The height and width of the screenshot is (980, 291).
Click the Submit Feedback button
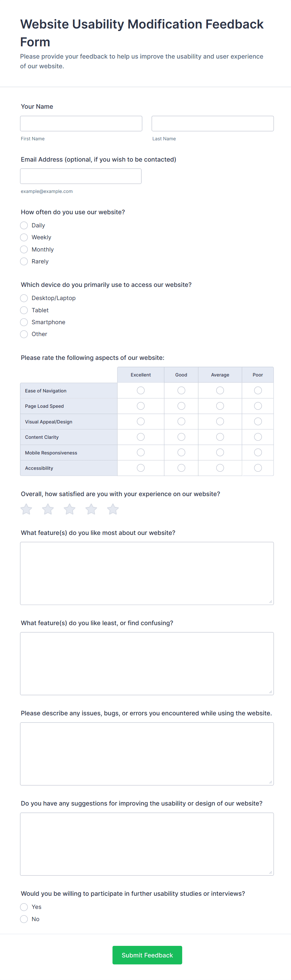point(147,955)
